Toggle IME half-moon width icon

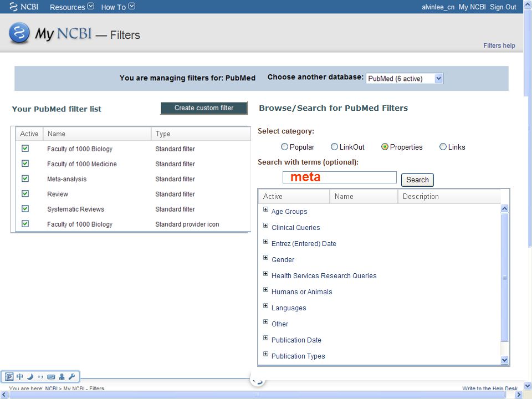(x=30, y=377)
